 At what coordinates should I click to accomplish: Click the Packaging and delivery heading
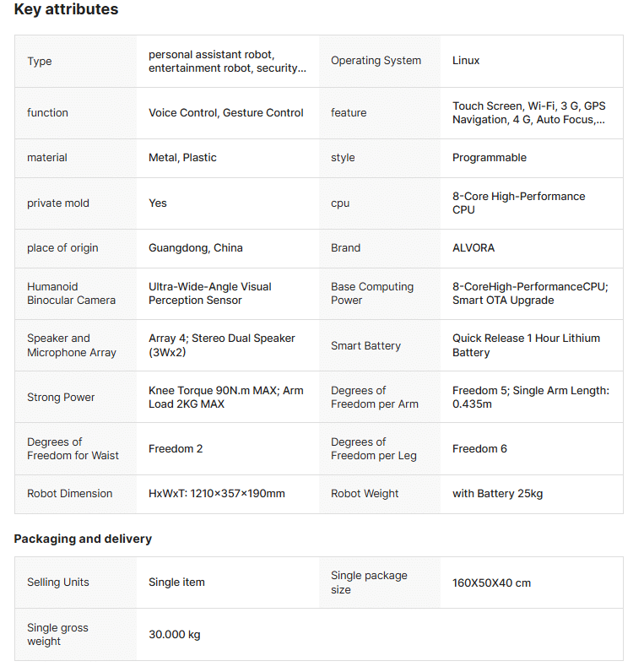83,539
